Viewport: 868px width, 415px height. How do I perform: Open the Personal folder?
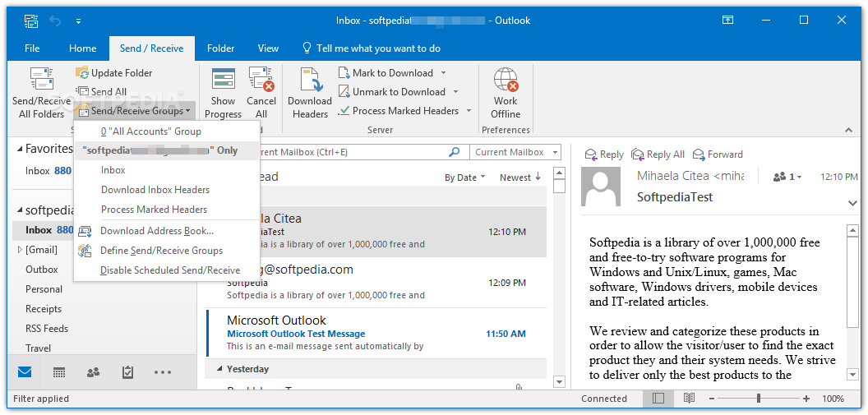coord(44,289)
